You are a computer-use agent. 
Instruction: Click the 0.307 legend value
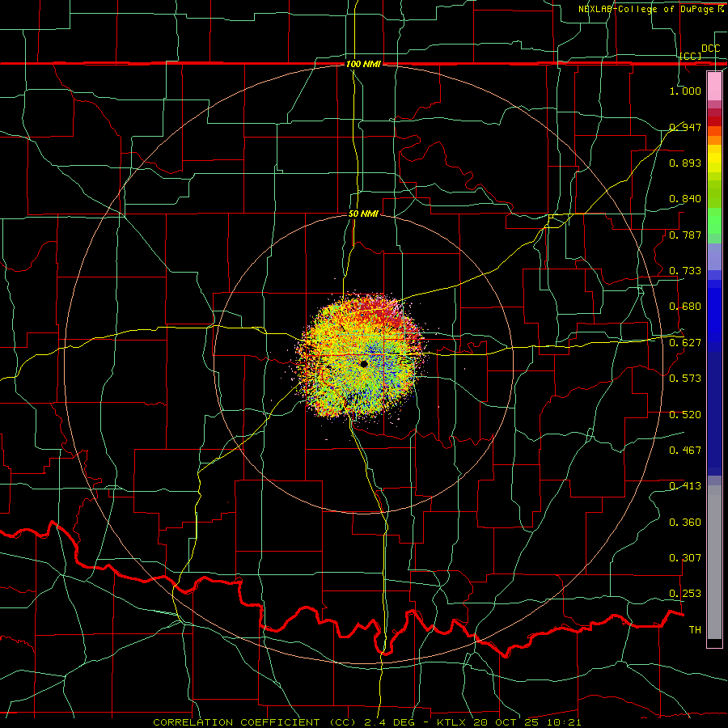[685, 558]
